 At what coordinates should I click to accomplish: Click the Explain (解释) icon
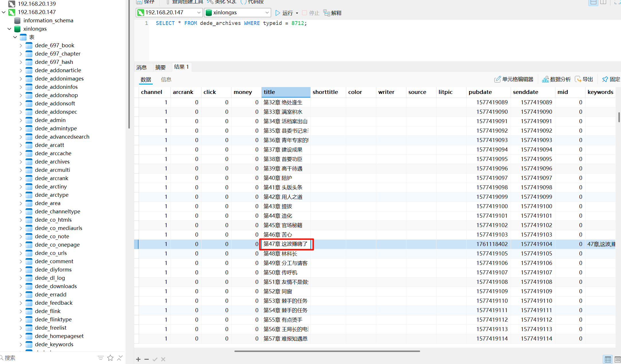tap(327, 13)
